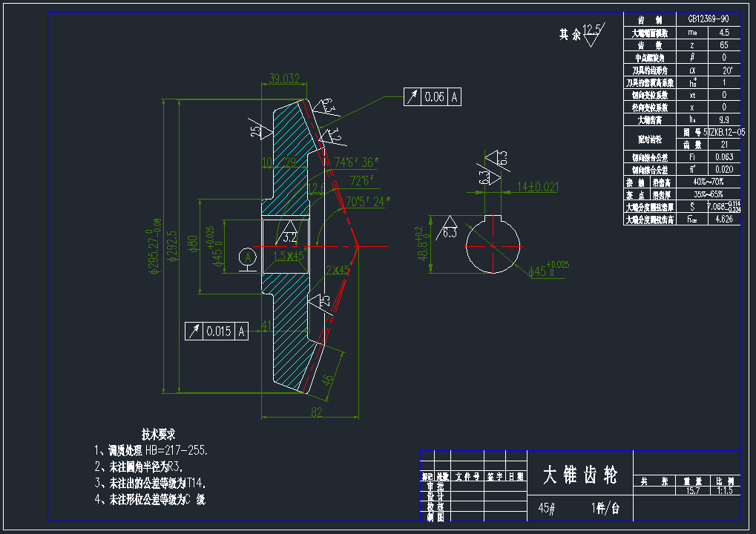Select the 0.06 runout tolerance frame
The height and width of the screenshot is (534, 756).
(432, 97)
